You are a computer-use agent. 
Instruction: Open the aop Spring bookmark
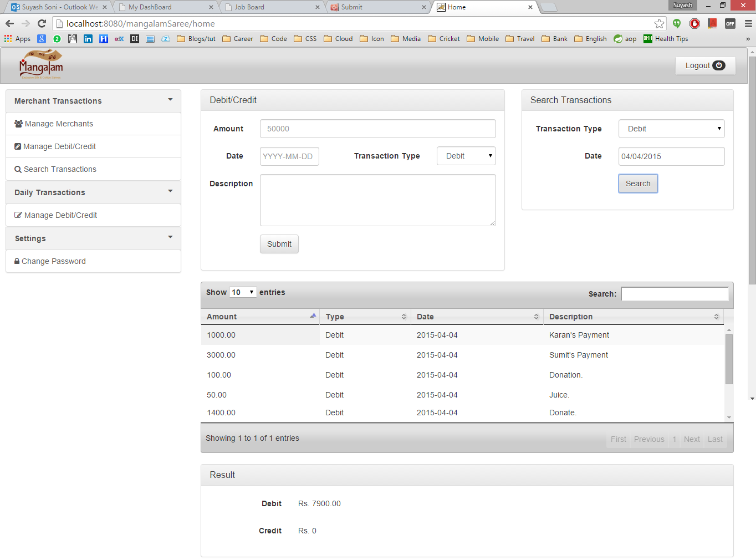click(625, 39)
